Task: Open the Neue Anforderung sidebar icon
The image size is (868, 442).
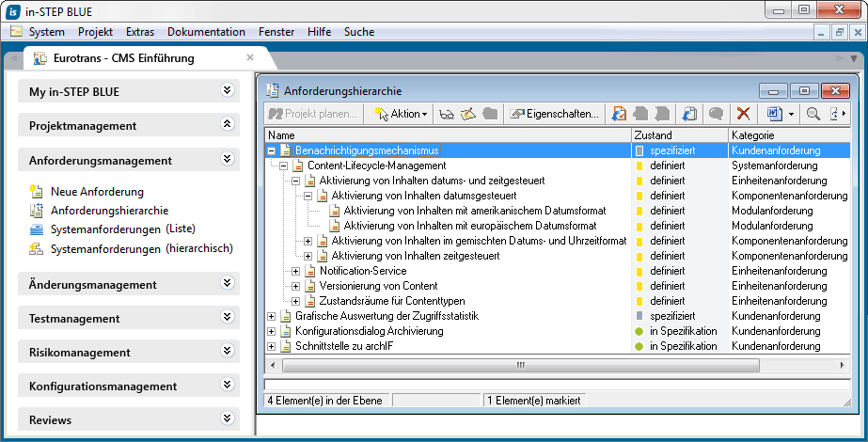Action: 37,192
